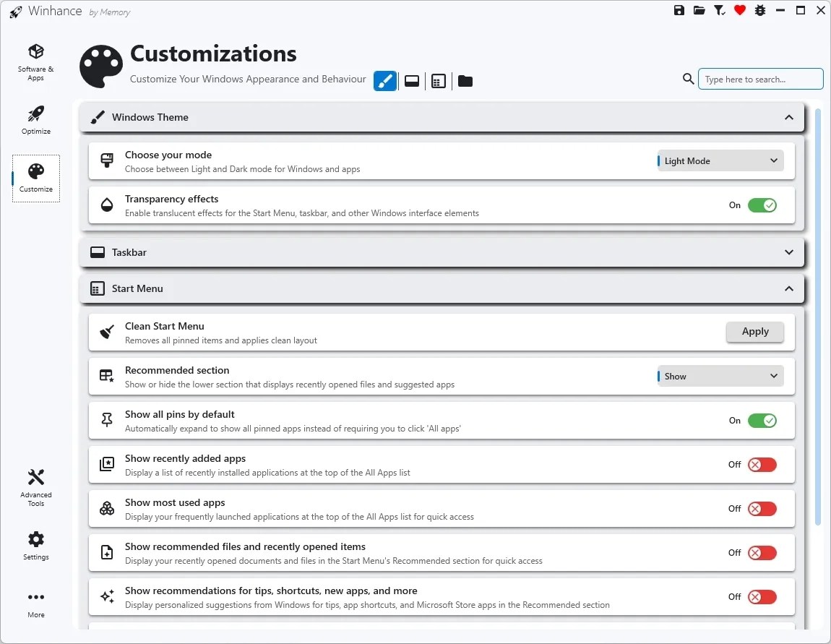Apply the Clean Start Menu action
This screenshot has height=644, width=831.
click(x=754, y=331)
